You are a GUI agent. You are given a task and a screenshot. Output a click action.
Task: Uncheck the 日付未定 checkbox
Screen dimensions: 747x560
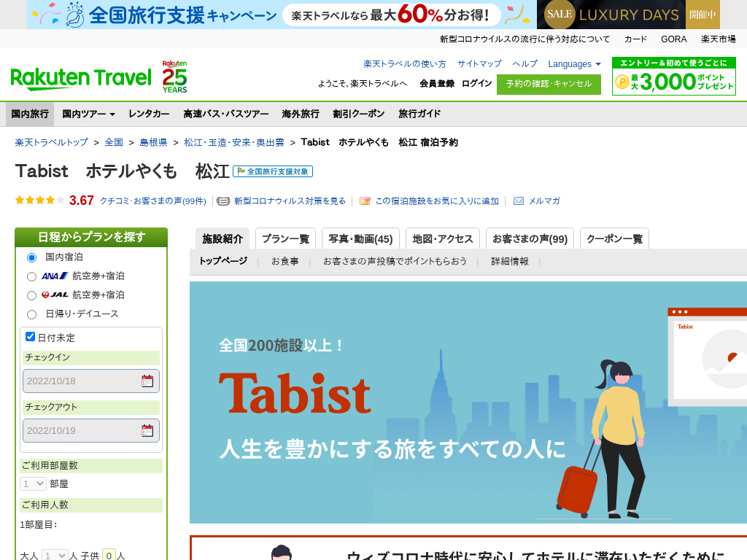point(30,337)
